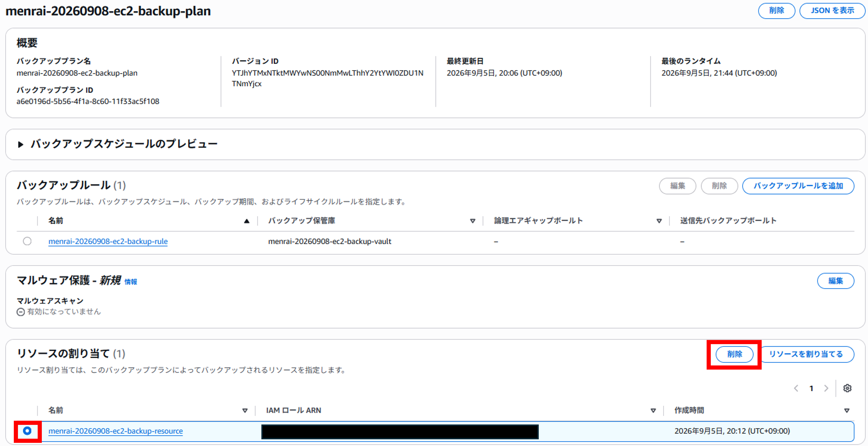Sort by 作成時間 column arrow
This screenshot has height=446, width=868.
click(x=846, y=410)
